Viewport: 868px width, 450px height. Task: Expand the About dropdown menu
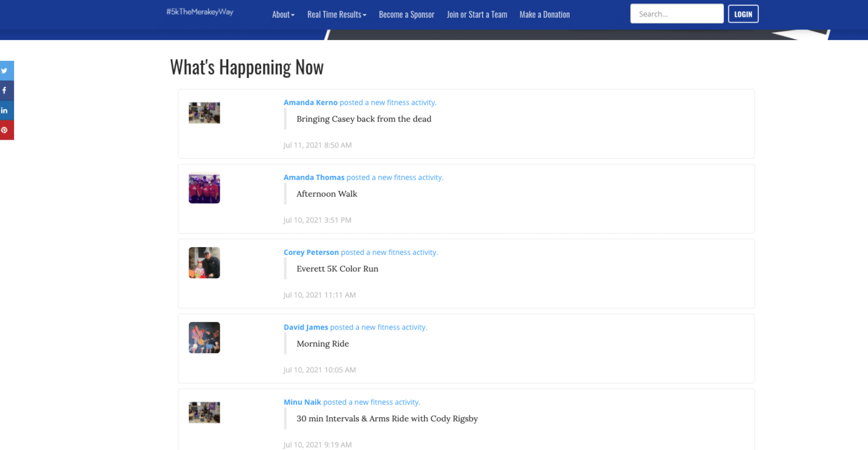tap(283, 15)
